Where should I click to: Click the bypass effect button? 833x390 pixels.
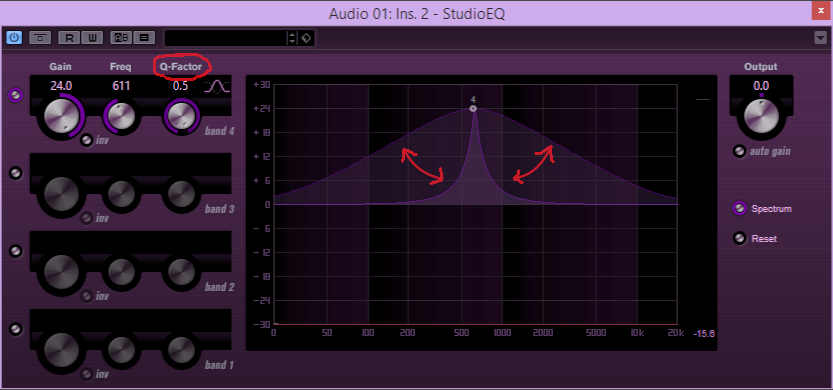(x=40, y=38)
